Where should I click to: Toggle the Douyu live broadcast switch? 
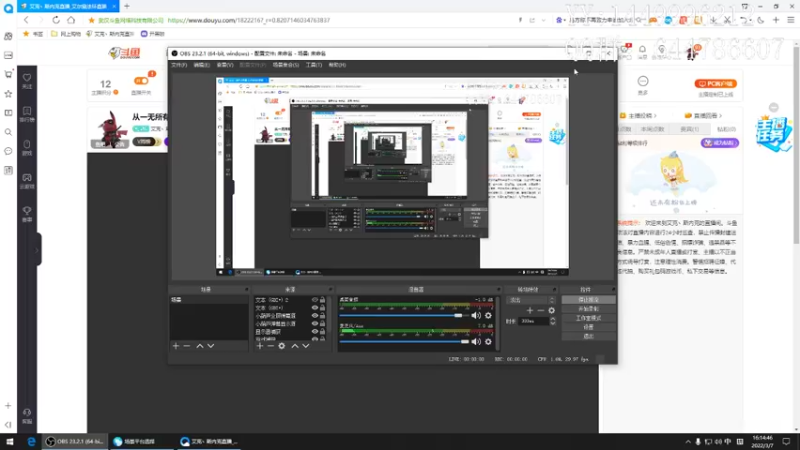click(141, 81)
